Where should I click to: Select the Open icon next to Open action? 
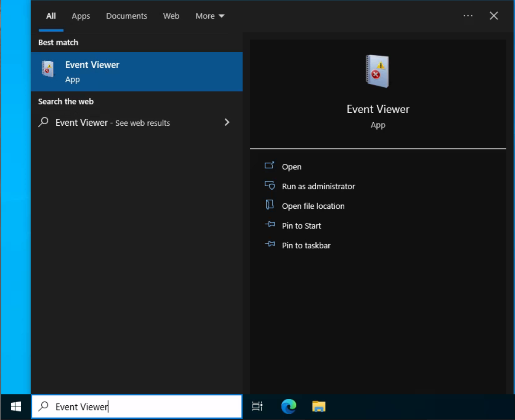270,166
